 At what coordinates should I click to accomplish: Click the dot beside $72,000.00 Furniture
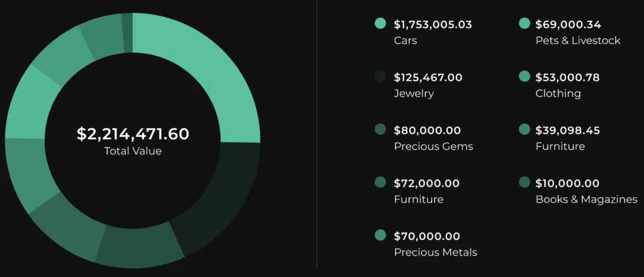point(380,183)
